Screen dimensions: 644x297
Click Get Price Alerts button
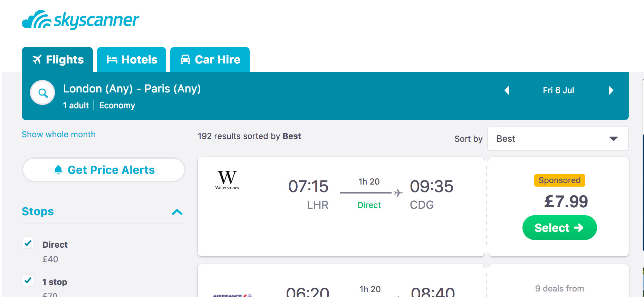click(104, 170)
